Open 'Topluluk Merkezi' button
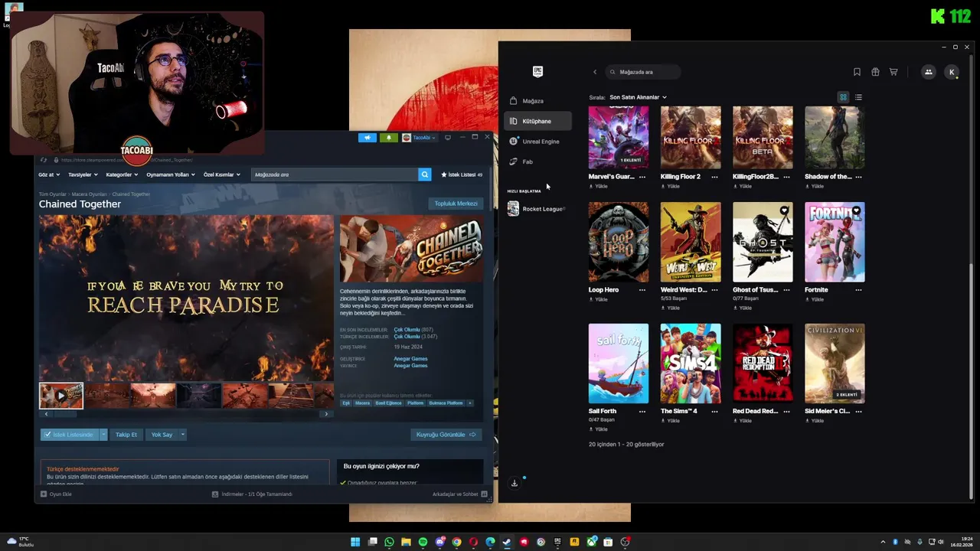Image resolution: width=980 pixels, height=551 pixels. [x=456, y=204]
